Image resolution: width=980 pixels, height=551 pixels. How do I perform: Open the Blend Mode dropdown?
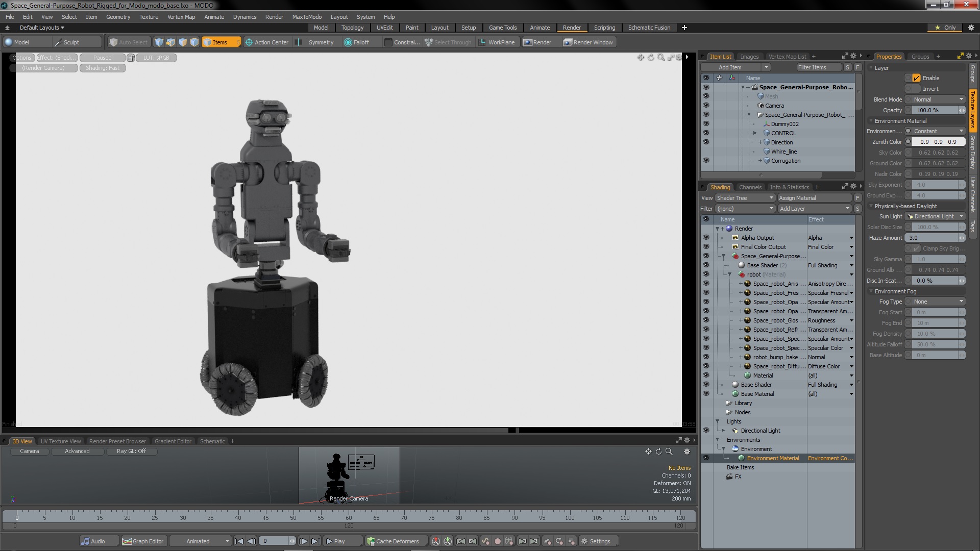[x=938, y=99]
